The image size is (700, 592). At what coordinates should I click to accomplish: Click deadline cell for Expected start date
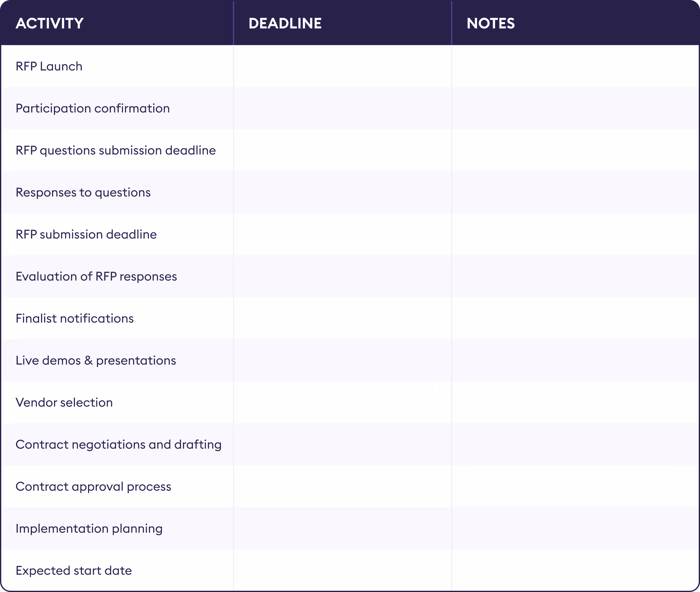pos(343,570)
